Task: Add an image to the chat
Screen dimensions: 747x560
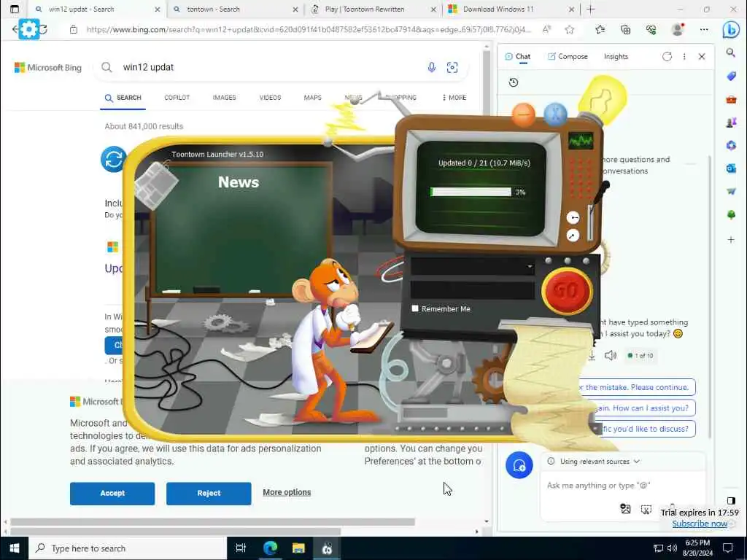Action: 625,509
